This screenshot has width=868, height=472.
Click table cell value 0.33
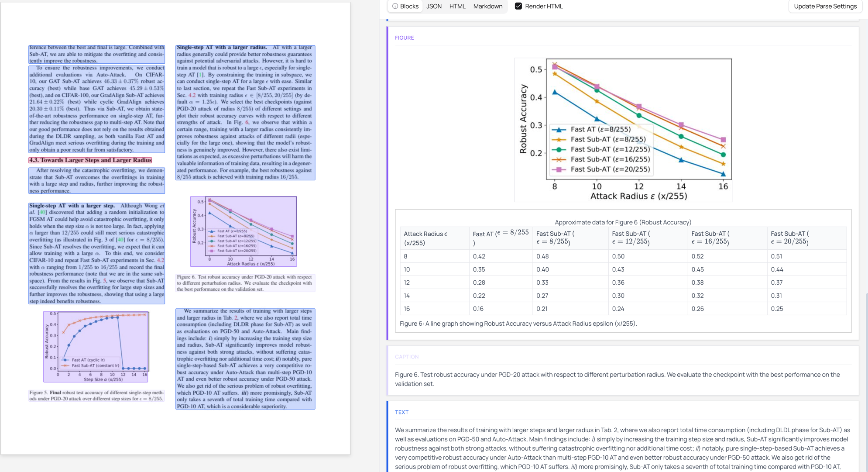point(542,283)
